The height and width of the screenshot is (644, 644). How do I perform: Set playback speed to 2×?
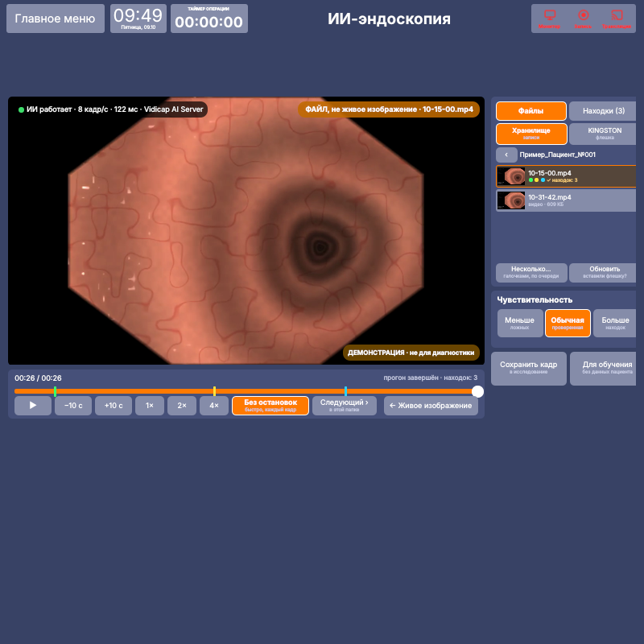coord(182,406)
